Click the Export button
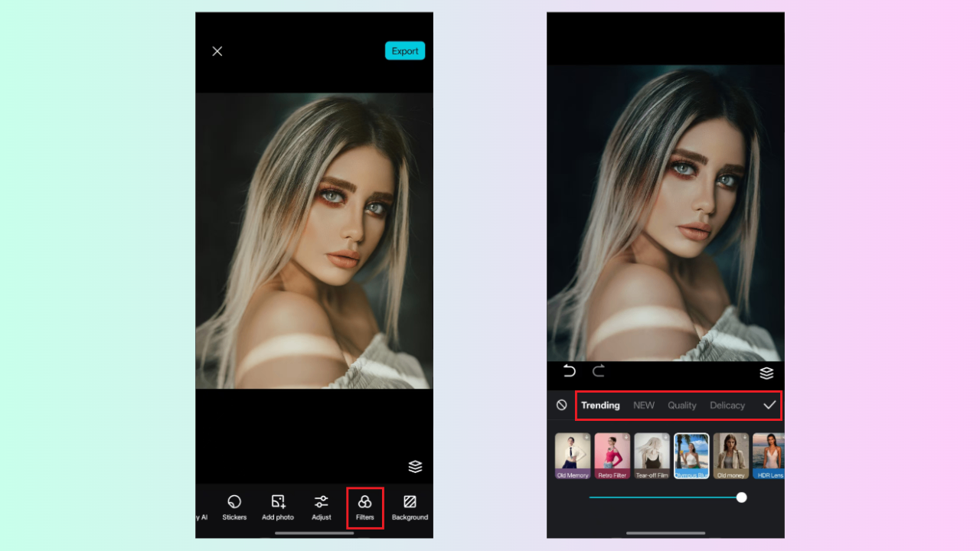 [x=404, y=51]
